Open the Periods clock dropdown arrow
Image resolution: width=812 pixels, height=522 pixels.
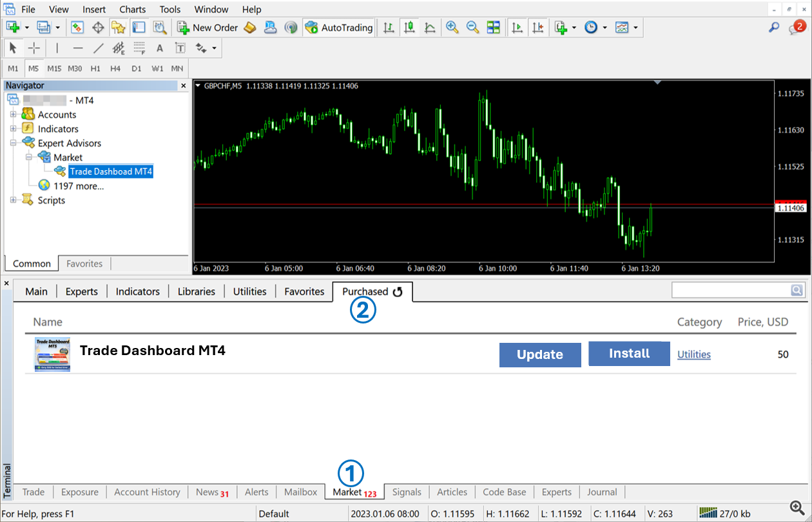604,27
